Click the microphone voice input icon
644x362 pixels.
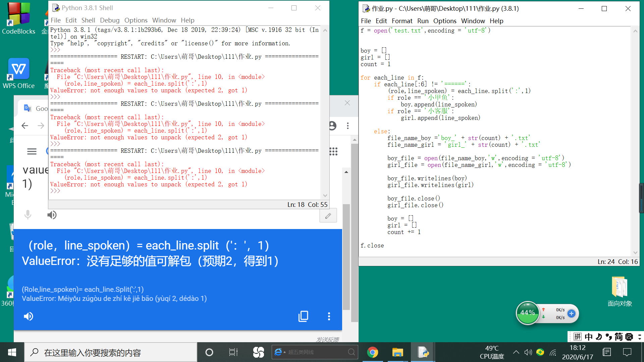pyautogui.click(x=28, y=215)
